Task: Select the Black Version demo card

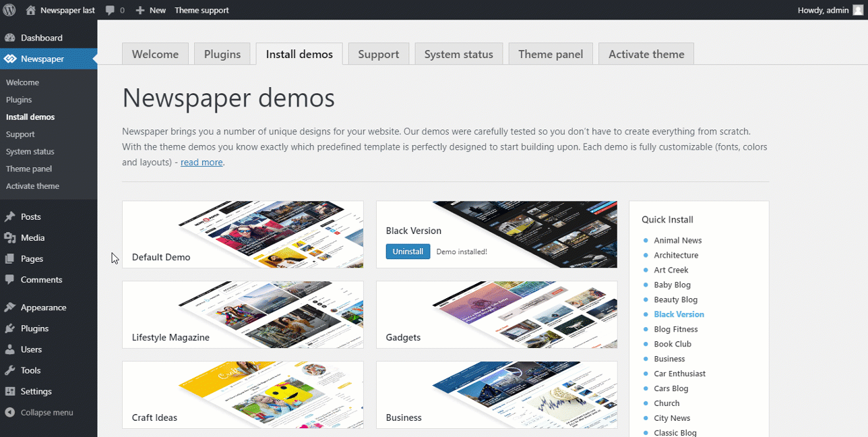Action: tap(497, 234)
